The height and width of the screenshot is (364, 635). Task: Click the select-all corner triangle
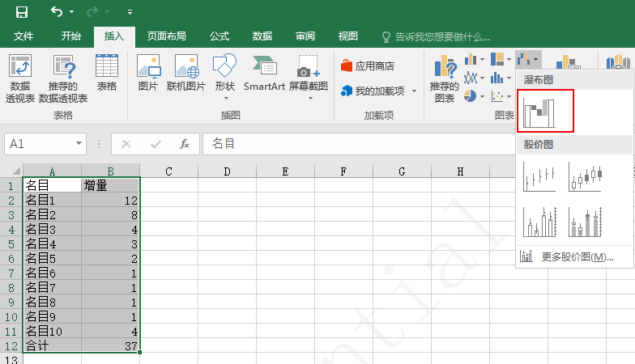(16, 170)
